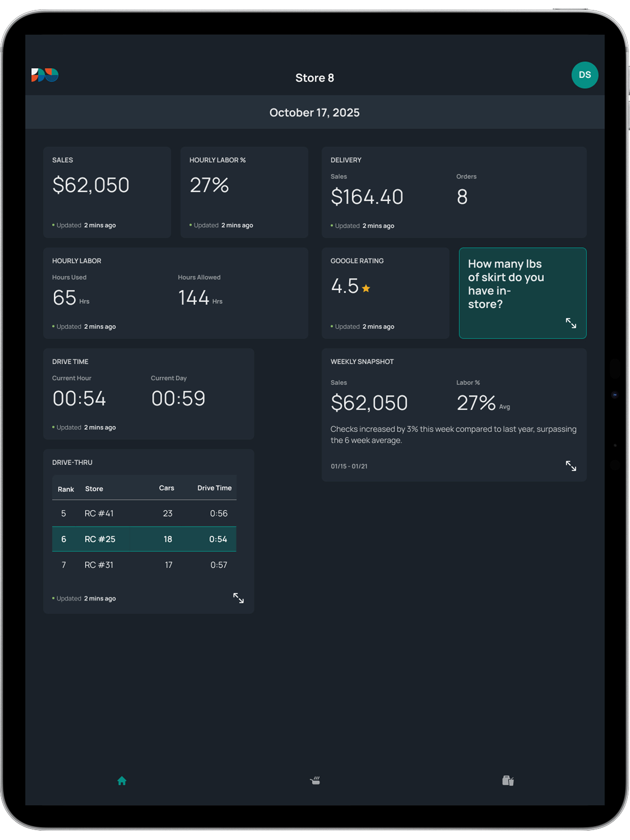The width and height of the screenshot is (630, 840).
Task: Click the 0:57 drive time for RC #31
Action: (x=219, y=565)
